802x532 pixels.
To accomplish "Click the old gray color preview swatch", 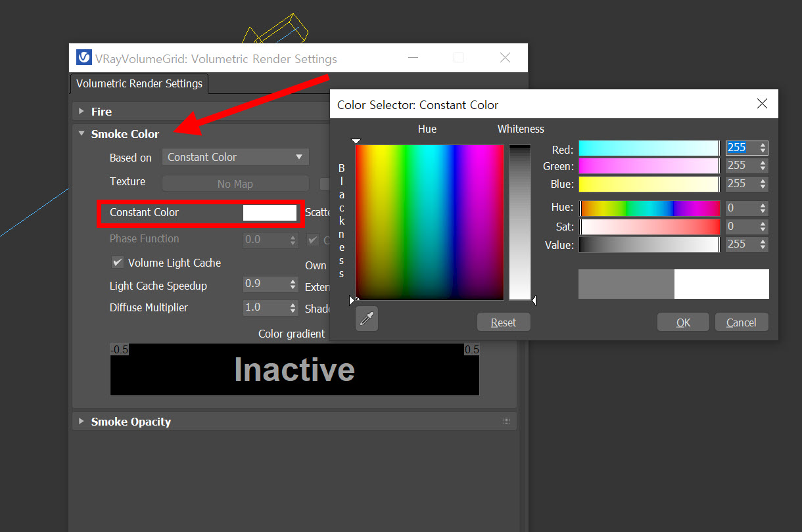I will pyautogui.click(x=626, y=284).
